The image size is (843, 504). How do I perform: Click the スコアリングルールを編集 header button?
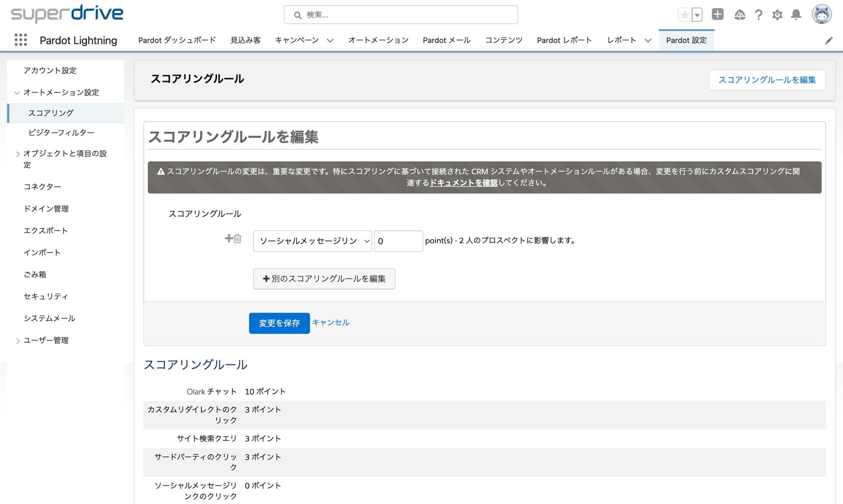pyautogui.click(x=767, y=80)
